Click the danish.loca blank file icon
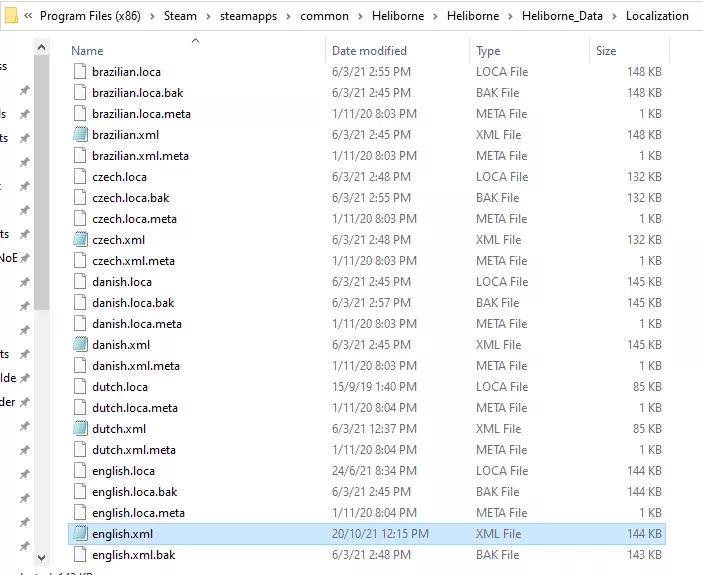The width and height of the screenshot is (703, 575). (x=80, y=281)
